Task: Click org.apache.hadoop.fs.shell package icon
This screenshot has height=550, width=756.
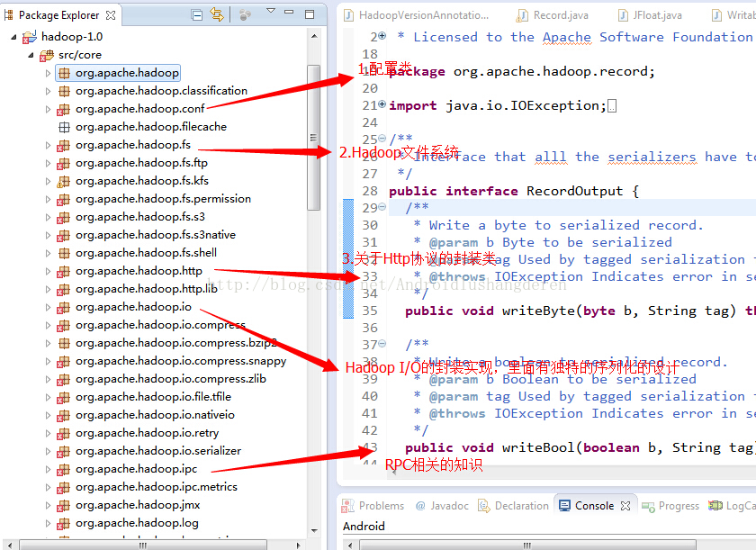Action: 64,253
